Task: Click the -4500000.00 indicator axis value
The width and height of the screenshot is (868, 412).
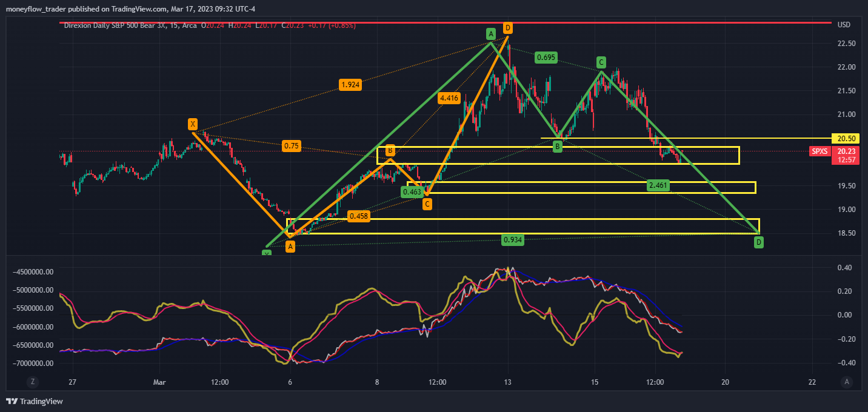Action: click(33, 272)
